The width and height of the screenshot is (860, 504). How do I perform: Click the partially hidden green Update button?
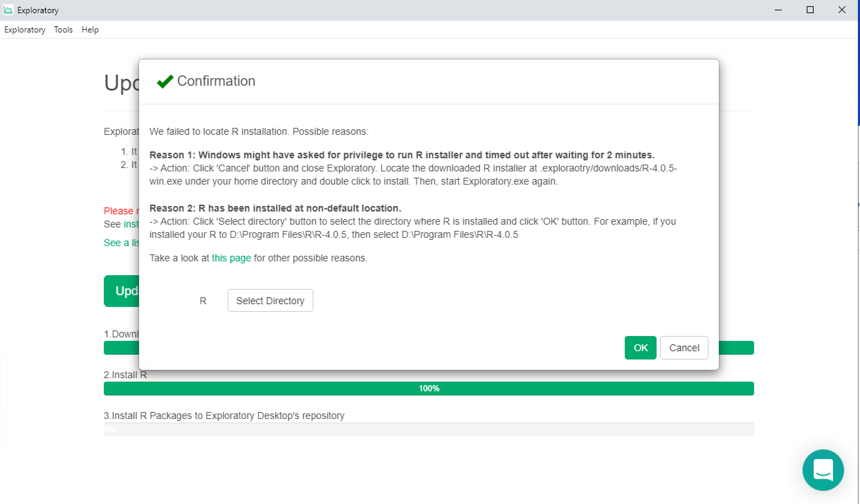coord(121,291)
